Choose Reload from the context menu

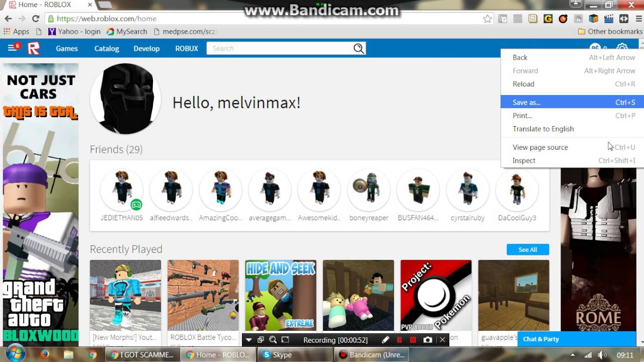573,84
